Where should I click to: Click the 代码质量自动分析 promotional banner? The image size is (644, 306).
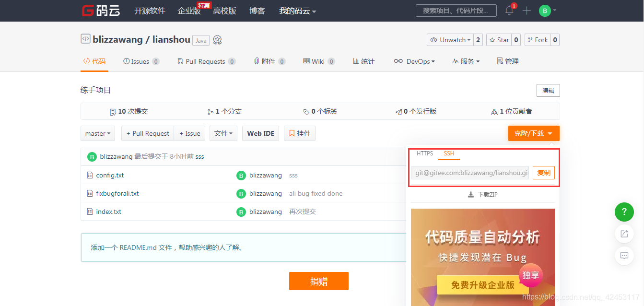coord(483,257)
